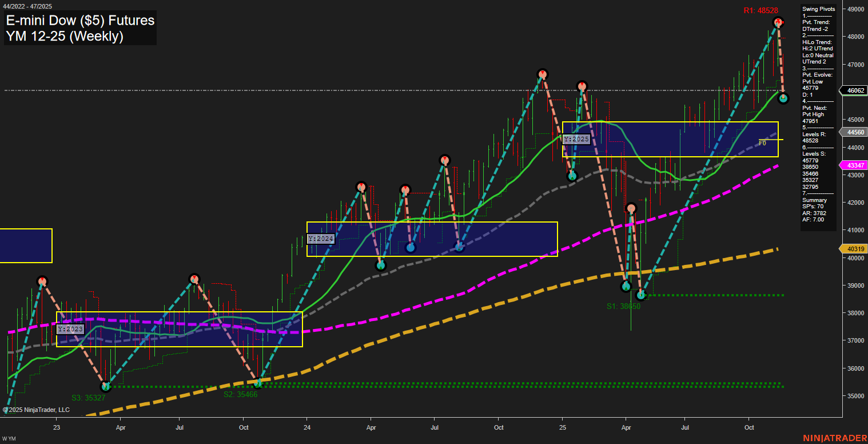Click the 47000 price axis label
868x444 pixels.
pos(855,65)
